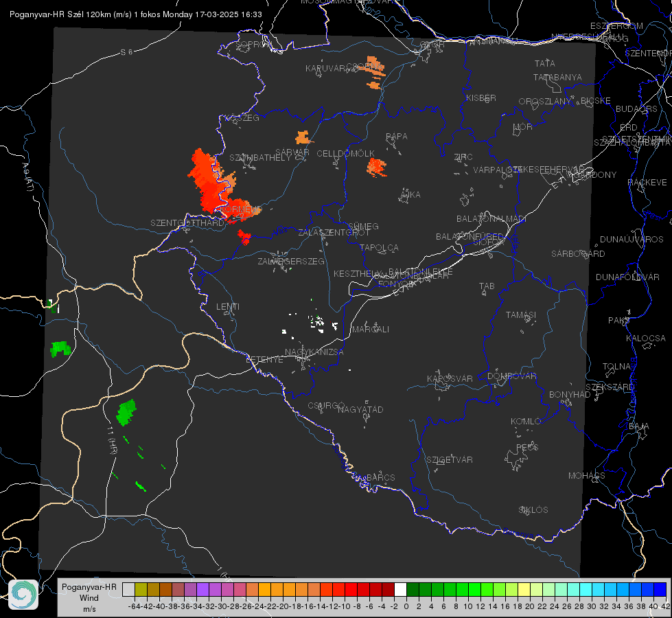672x618 pixels.
Task: Click the TAPOLCA city label
Action: [x=379, y=247]
